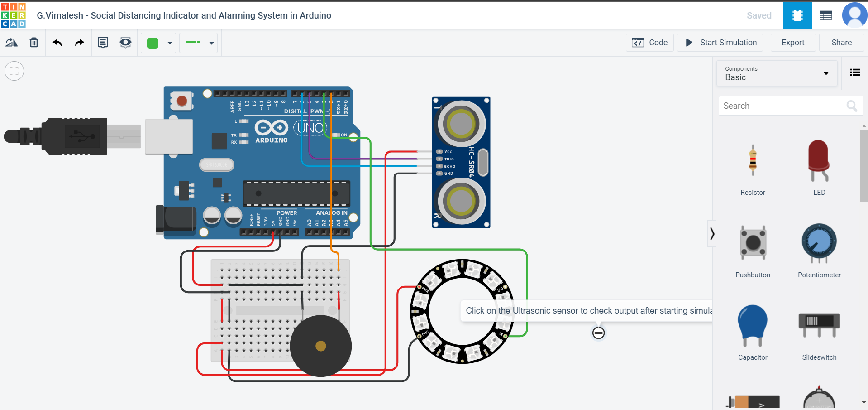
Task: Click the Share button
Action: point(841,43)
